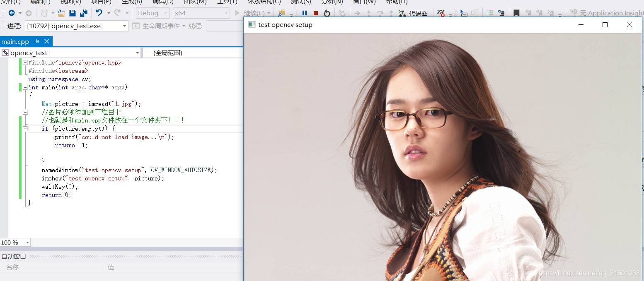Click the lifecycle events (生命周期事件) icon
Viewport: 644px width, 281px height.
pos(136,26)
